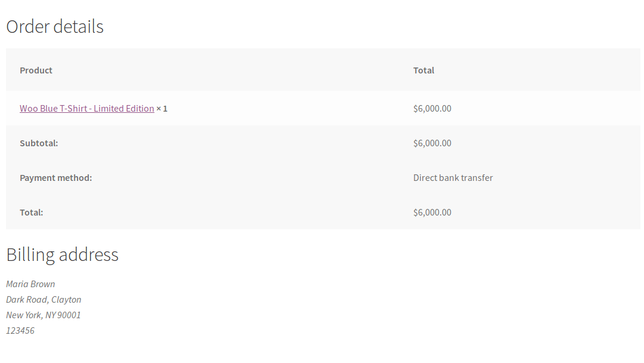Screen dimensions: 644x363
Task: Click the Payment method label
Action: click(57, 177)
